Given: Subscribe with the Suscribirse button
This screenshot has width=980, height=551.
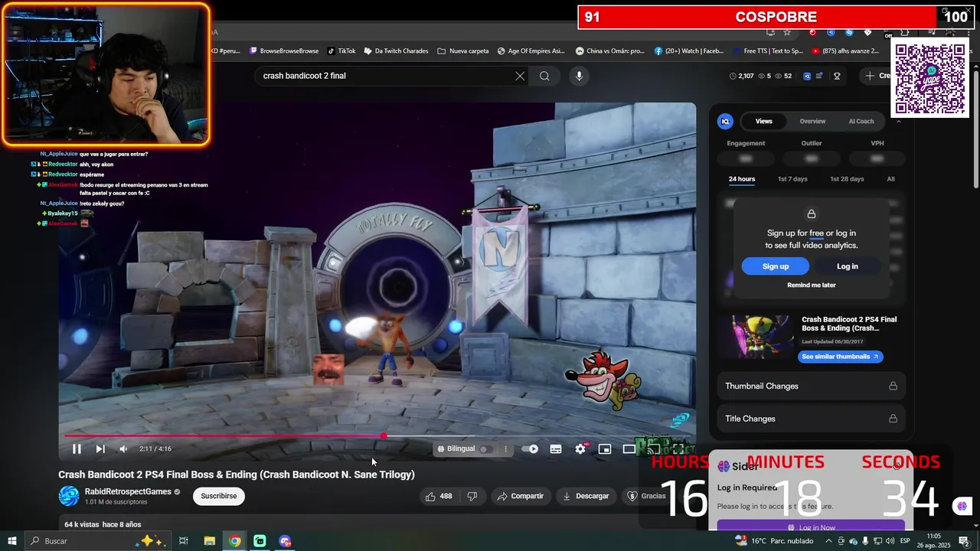Looking at the screenshot, I should coord(218,496).
